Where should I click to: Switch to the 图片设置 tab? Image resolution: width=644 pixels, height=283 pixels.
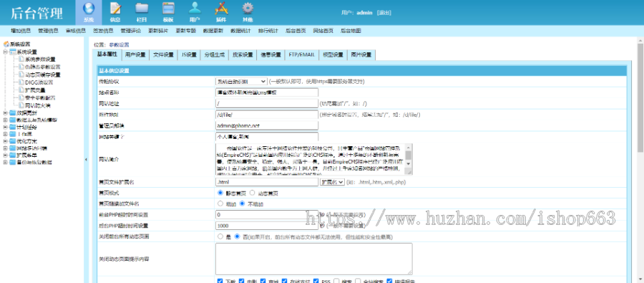click(x=361, y=55)
